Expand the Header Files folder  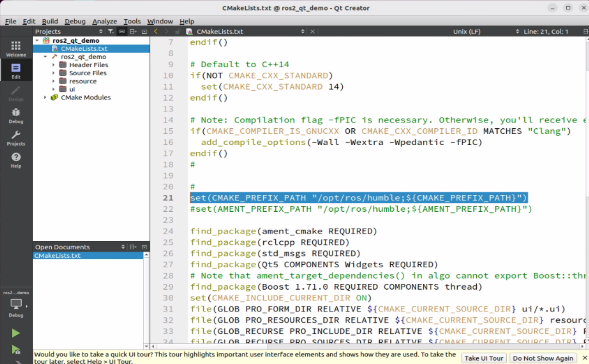(x=54, y=65)
